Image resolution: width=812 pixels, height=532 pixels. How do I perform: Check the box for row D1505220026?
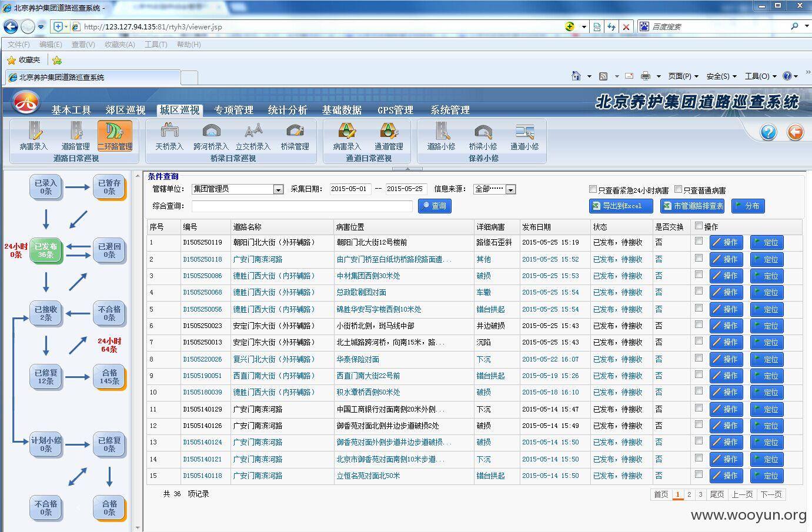(x=699, y=358)
